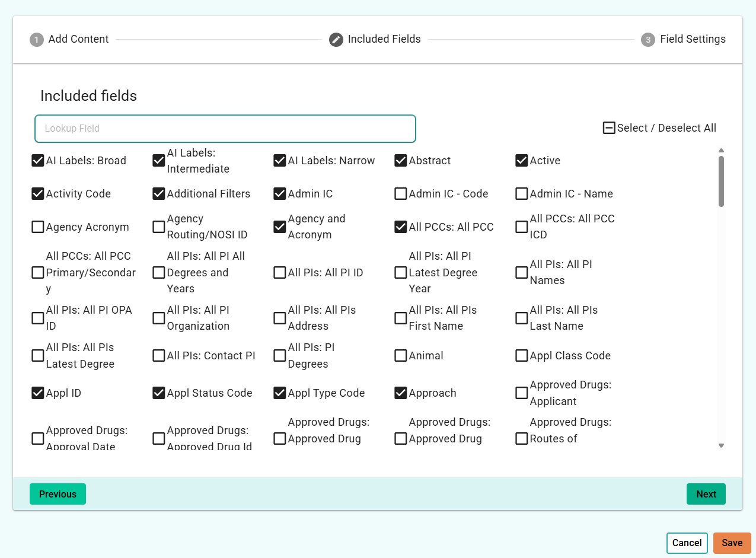Check All PIs: All PIs Address checkbox
Image resolution: width=756 pixels, height=558 pixels.
[280, 318]
